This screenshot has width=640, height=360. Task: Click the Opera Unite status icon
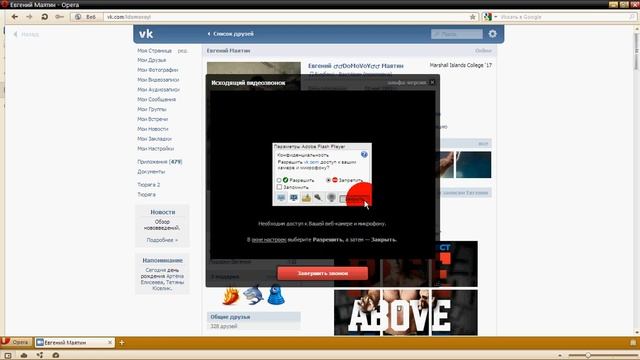click(x=40, y=355)
